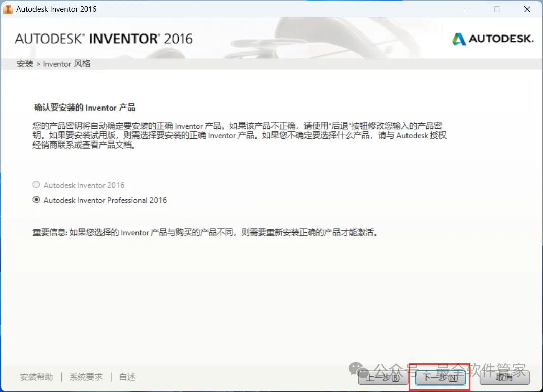This screenshot has width=543, height=392.
Task: Click the 安装 breadcrumb text
Action: coord(25,64)
